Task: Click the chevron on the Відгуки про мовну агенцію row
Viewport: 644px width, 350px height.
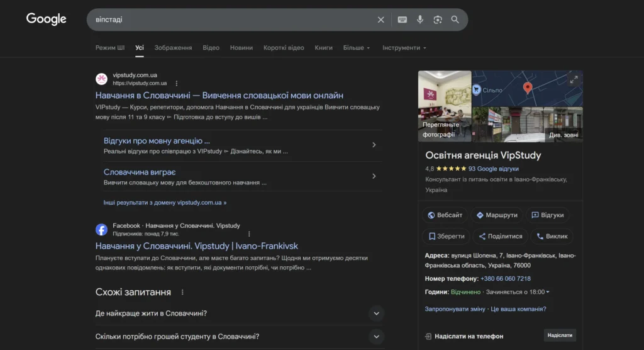Action: (x=374, y=145)
